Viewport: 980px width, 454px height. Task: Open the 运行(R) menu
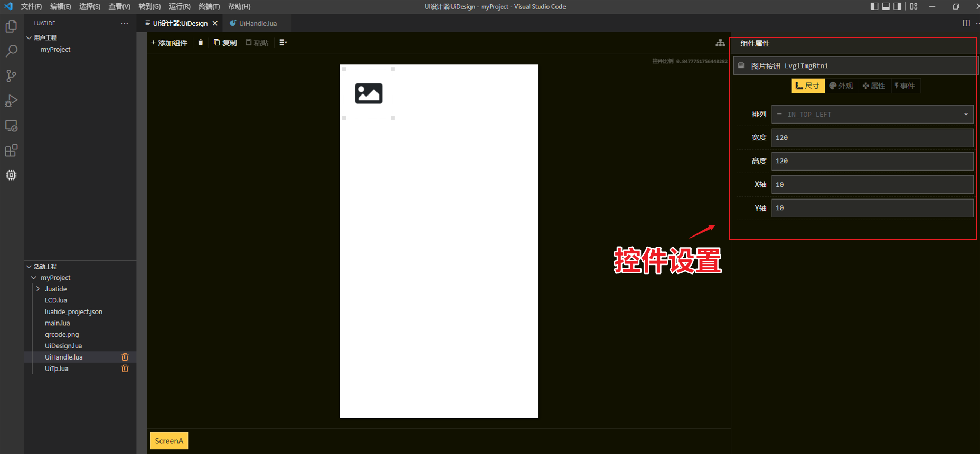(180, 6)
